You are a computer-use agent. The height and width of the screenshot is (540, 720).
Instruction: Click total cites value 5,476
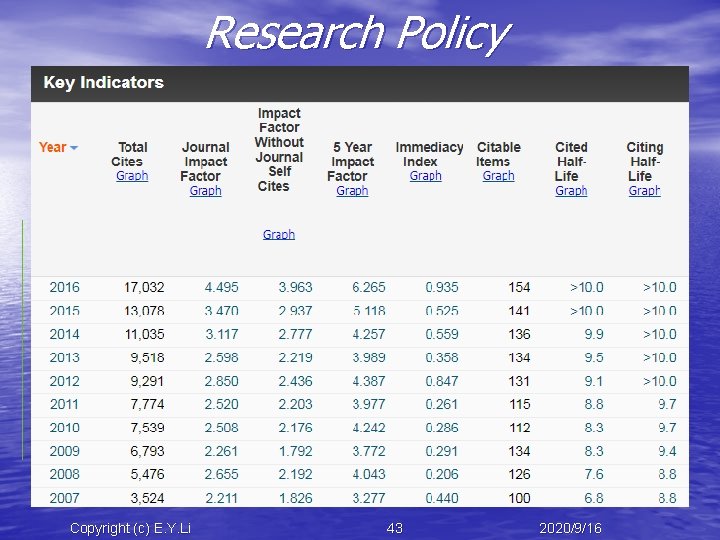[147, 474]
